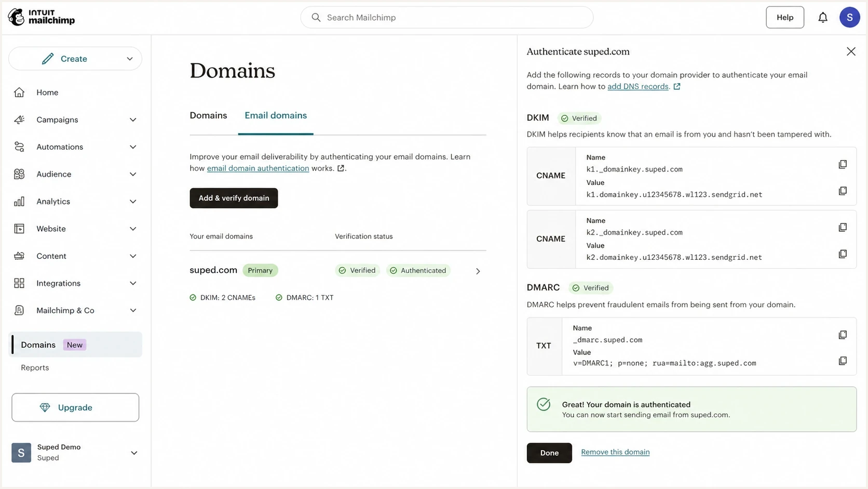The width and height of the screenshot is (868, 489).
Task: Click the suped.com domain name
Action: point(213,270)
